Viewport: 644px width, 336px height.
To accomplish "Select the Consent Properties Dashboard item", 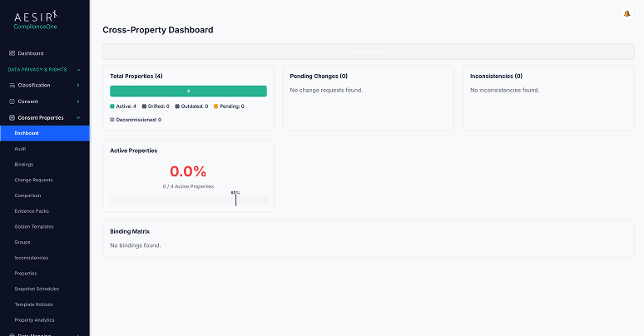I will 45,133.
